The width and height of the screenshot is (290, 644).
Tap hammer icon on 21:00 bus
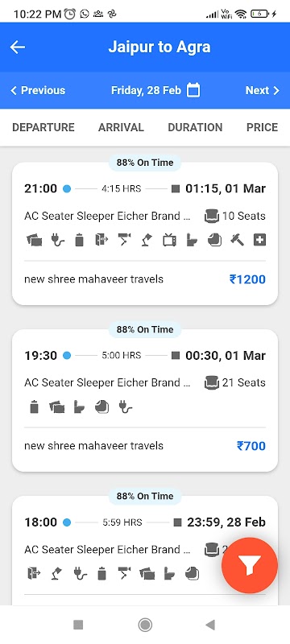click(237, 240)
